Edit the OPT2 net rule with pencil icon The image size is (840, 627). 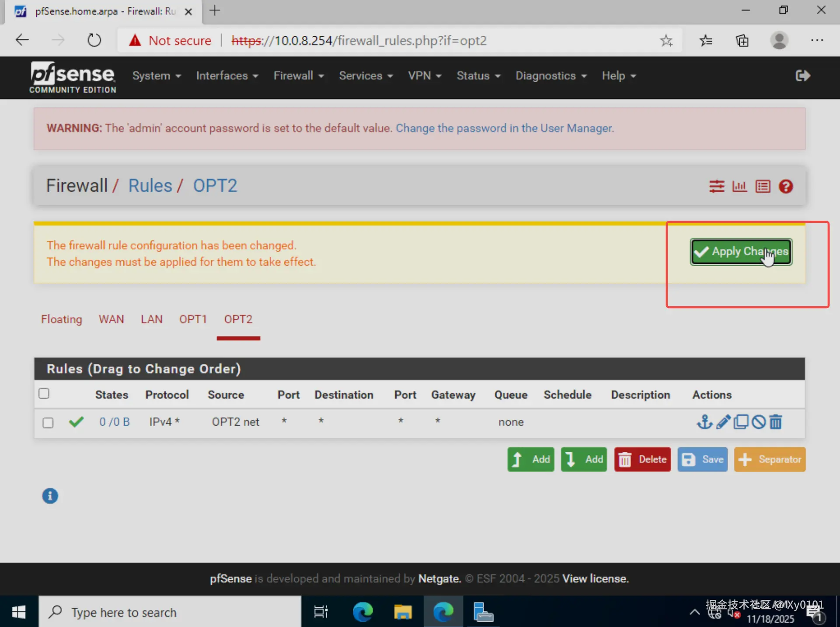coord(723,422)
